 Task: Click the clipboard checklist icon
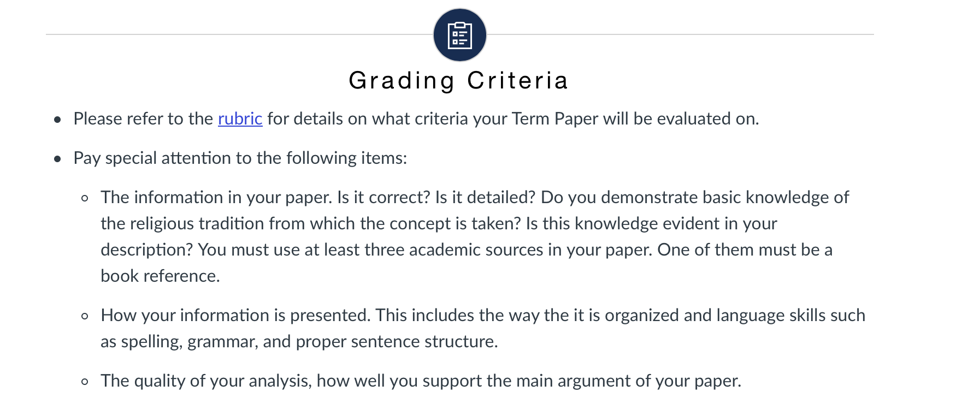(460, 35)
